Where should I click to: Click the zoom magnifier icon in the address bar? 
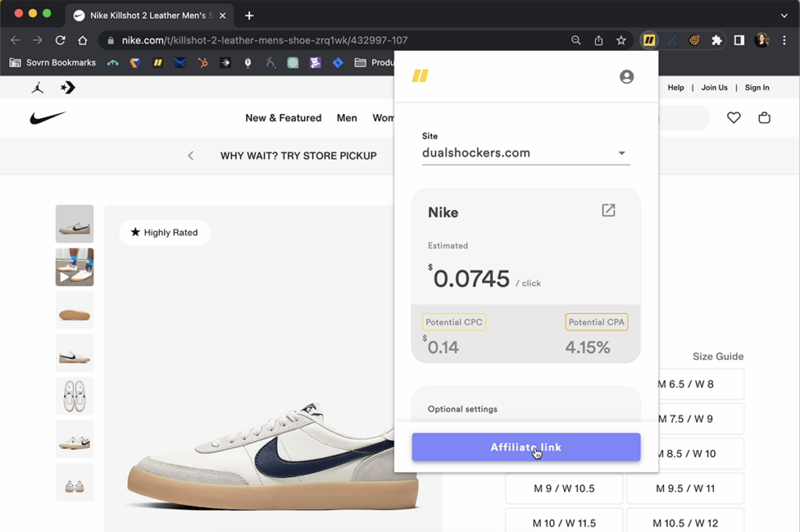[576, 41]
